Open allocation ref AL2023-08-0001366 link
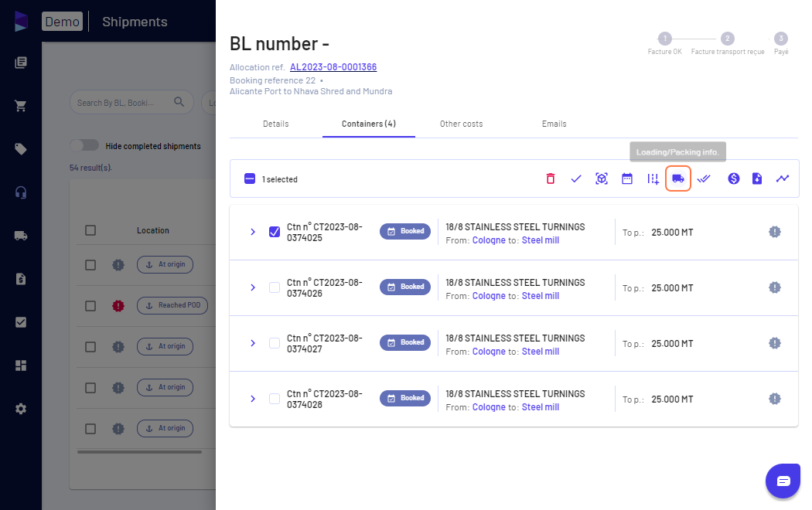Screen dimensions: 812x510 coord(333,67)
